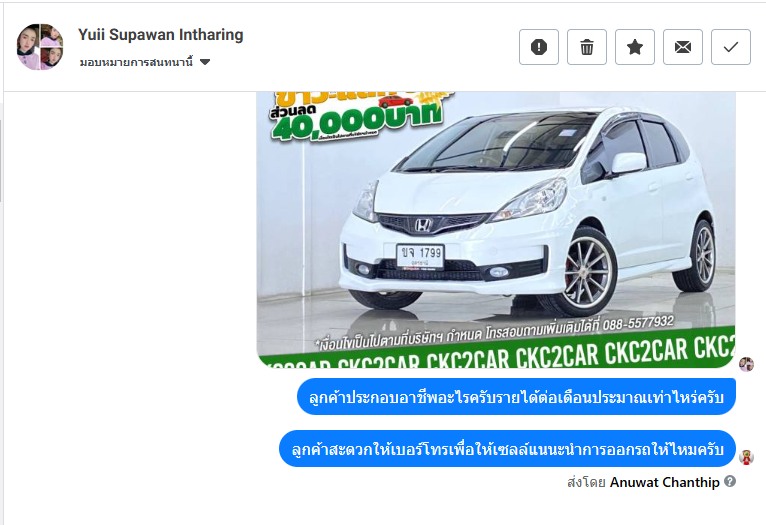The height and width of the screenshot is (525, 766).
Task: Mark conversation unread with envelope icon
Action: point(682,47)
